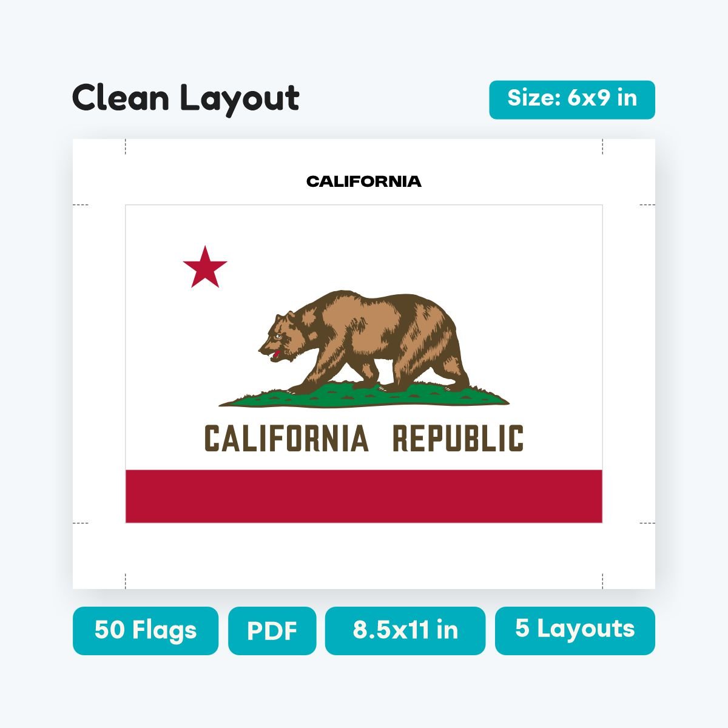Click the green grass patch under bear

pyautogui.click(x=364, y=395)
